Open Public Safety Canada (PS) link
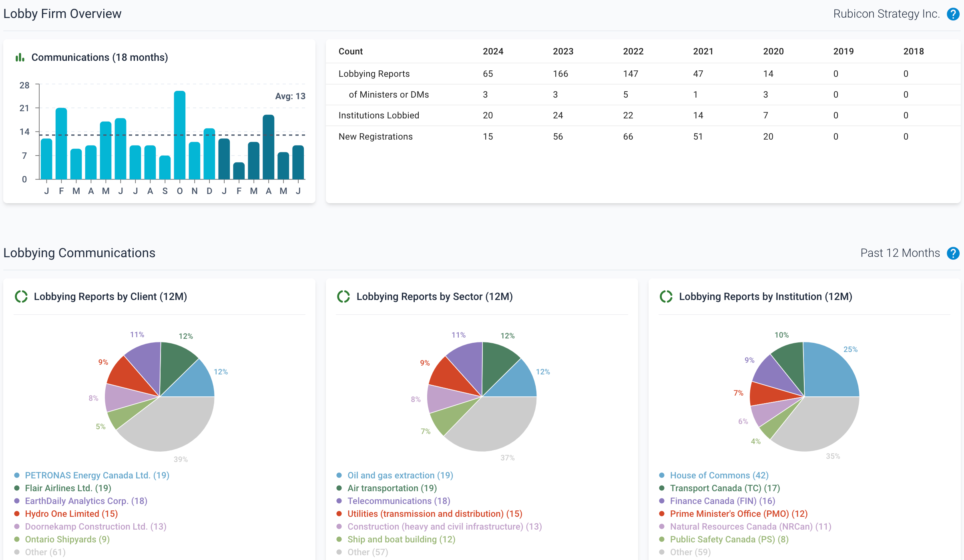This screenshot has width=964, height=560. click(x=729, y=539)
